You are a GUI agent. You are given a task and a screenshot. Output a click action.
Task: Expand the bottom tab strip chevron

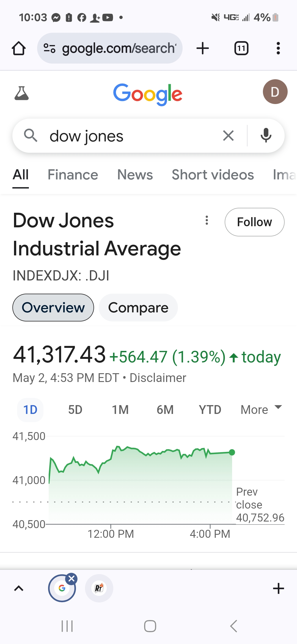point(19,588)
